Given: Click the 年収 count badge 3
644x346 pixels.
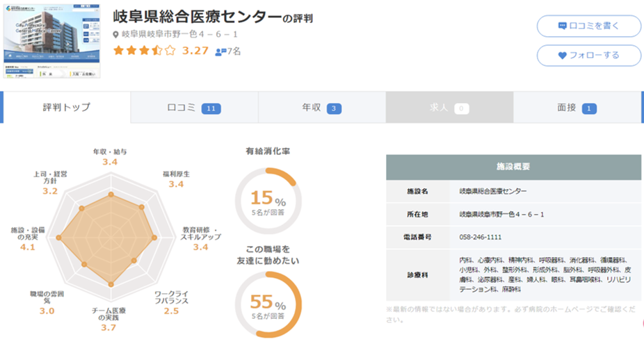Looking at the screenshot, I should (x=334, y=108).
